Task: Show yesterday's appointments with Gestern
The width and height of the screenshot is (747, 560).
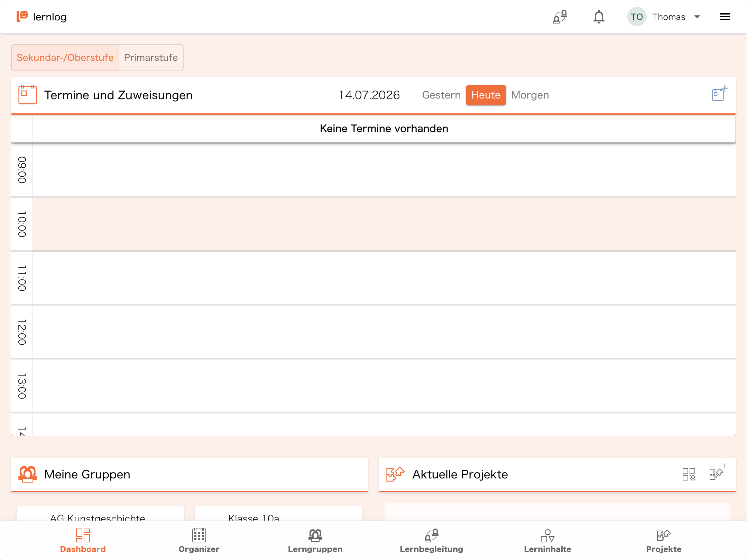Action: 441,95
